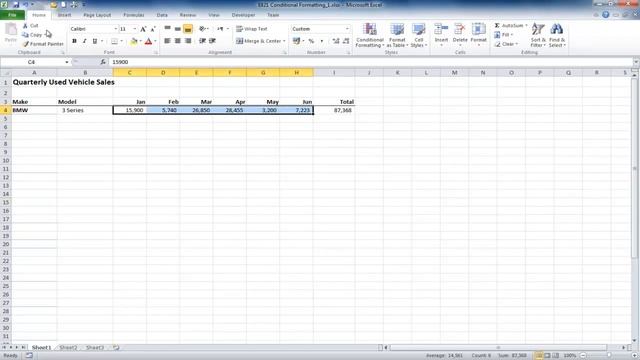Open Conditional Formatting menu

coord(369,35)
